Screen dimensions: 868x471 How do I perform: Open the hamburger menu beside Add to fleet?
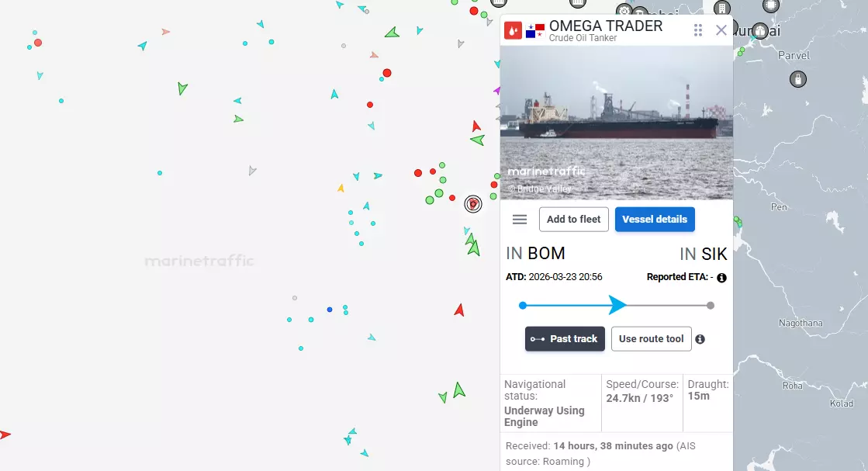[x=519, y=219]
